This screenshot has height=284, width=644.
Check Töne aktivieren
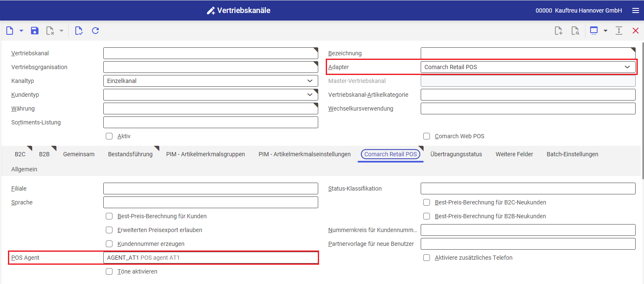[x=110, y=271]
